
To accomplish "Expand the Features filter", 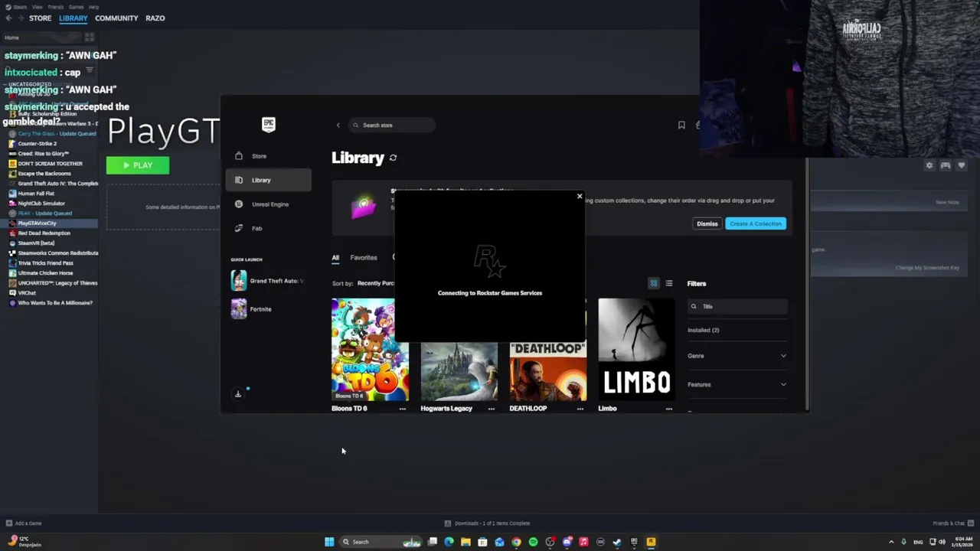I will 737,384.
